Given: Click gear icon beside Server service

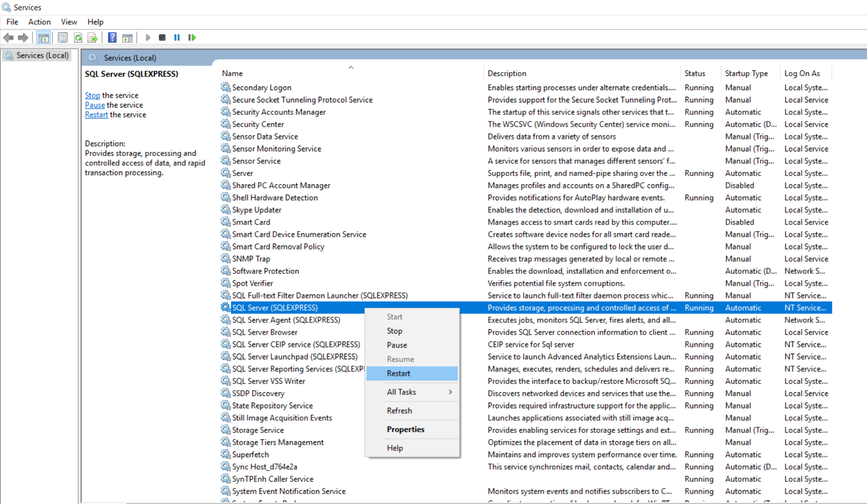Looking at the screenshot, I should [x=226, y=173].
